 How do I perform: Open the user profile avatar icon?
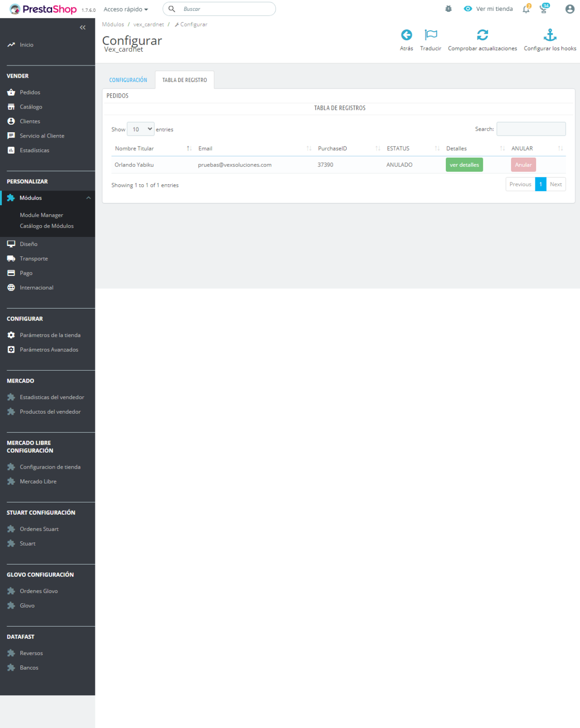pos(569,9)
